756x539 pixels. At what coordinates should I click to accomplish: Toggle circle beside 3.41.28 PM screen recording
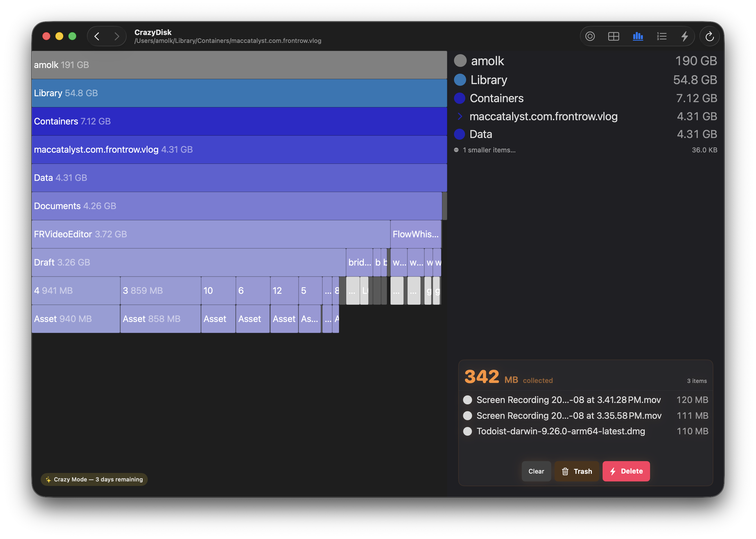coord(467,400)
